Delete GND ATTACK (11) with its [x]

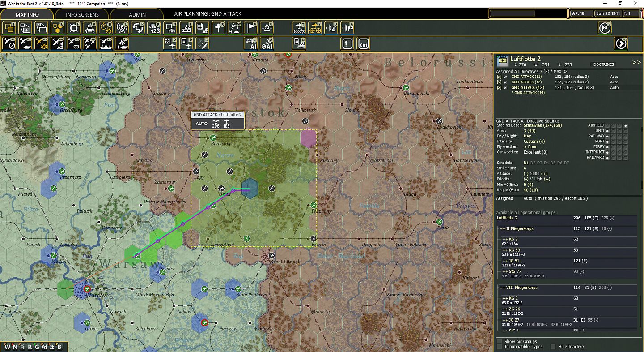coord(499,77)
